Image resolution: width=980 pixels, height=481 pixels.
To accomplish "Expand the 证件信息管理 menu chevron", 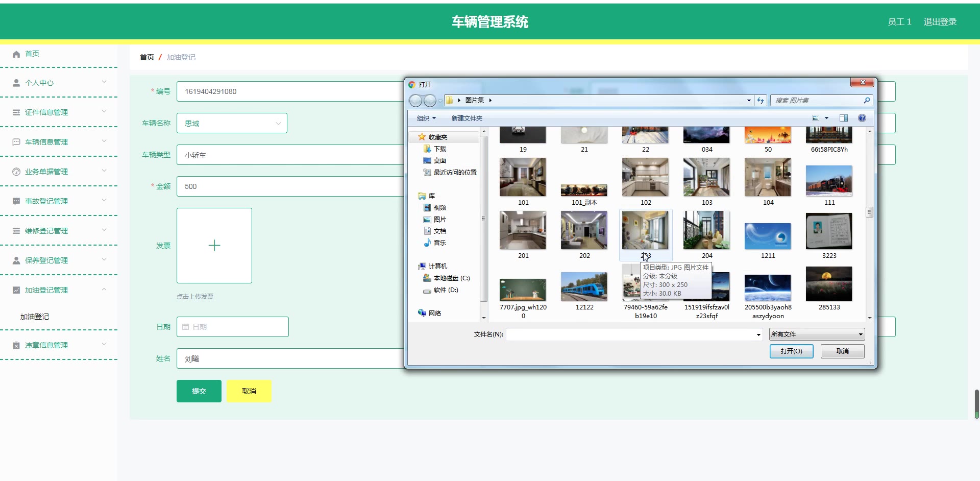I will pyautogui.click(x=104, y=112).
